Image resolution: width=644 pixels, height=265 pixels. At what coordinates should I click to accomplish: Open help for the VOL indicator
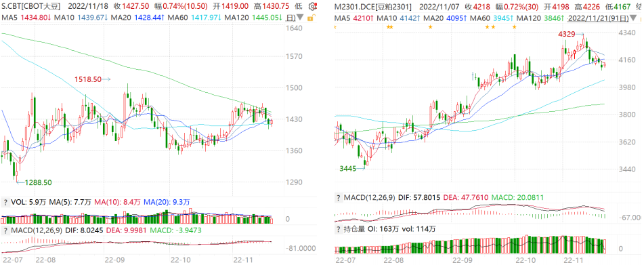tap(5, 202)
